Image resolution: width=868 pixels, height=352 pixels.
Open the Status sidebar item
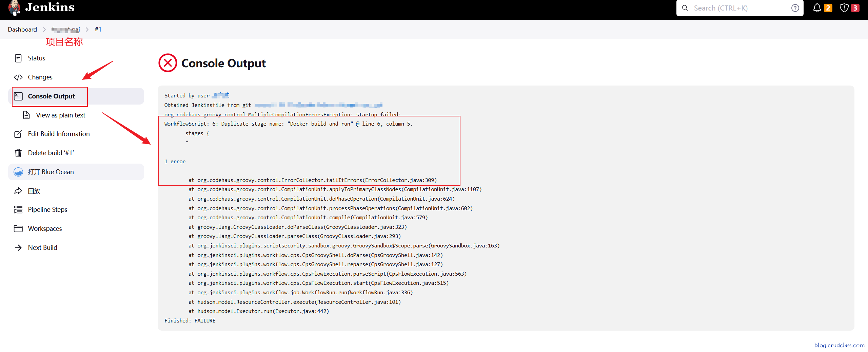76,58
